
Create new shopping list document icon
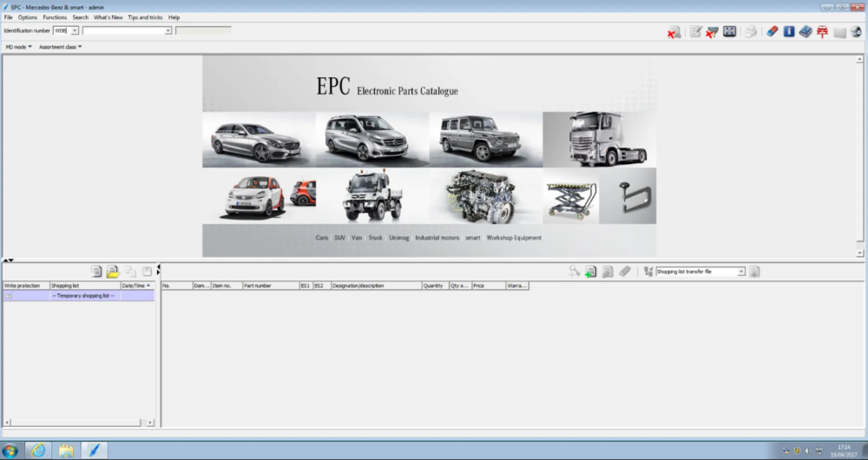(96, 272)
